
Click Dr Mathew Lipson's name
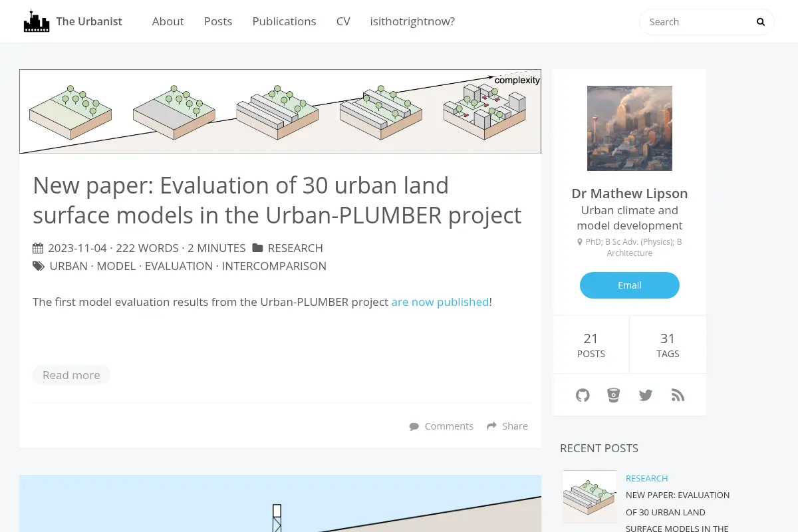point(630,194)
